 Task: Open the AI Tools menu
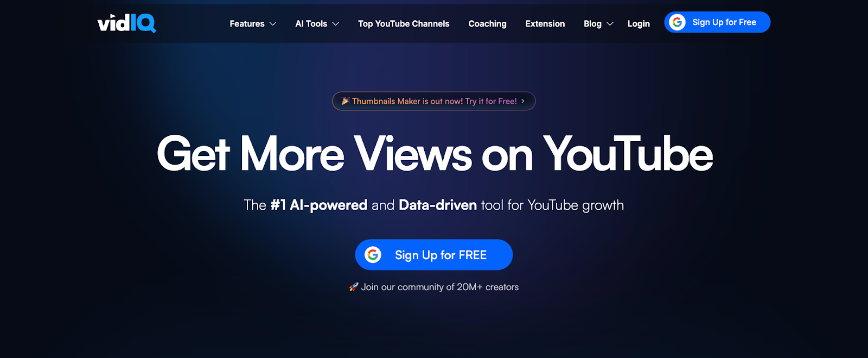[x=311, y=24]
